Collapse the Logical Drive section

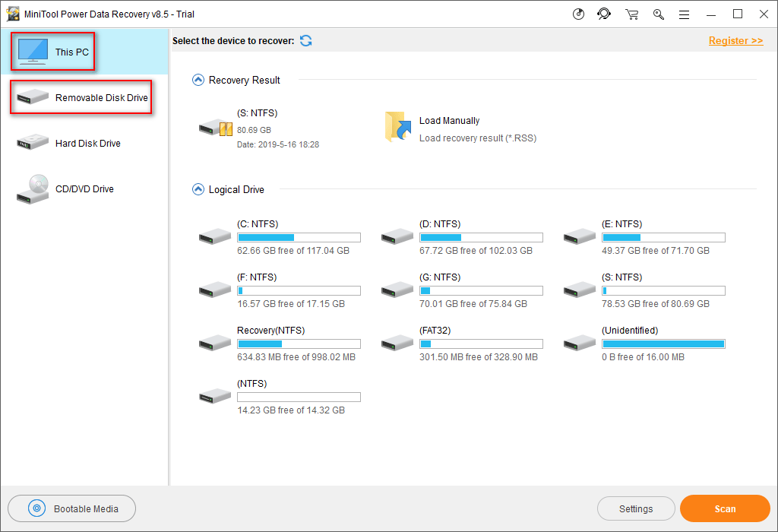[197, 189]
